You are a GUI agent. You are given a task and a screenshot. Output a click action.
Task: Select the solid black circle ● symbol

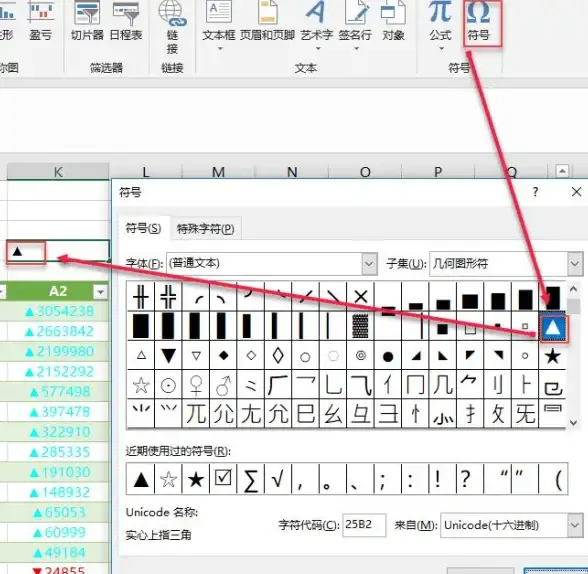388,355
